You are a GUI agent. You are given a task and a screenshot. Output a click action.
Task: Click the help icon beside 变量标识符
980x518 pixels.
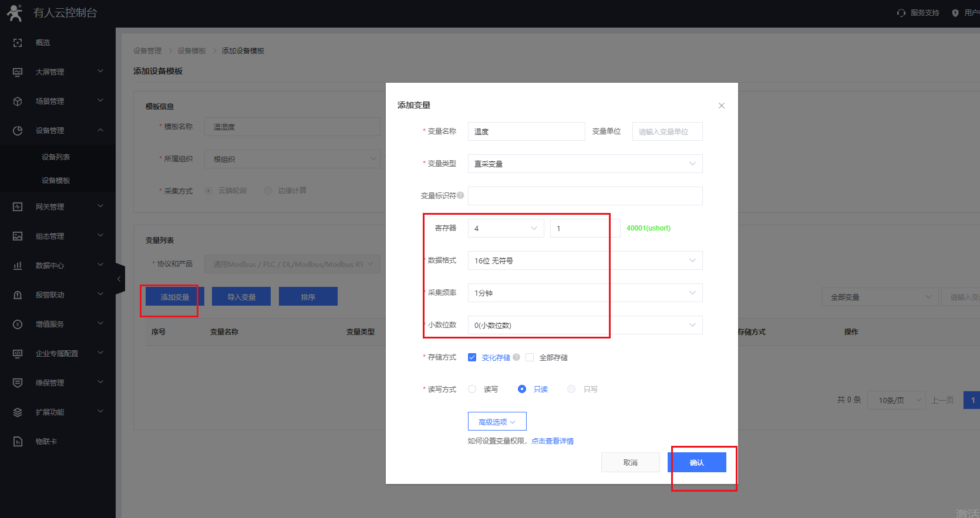click(460, 195)
